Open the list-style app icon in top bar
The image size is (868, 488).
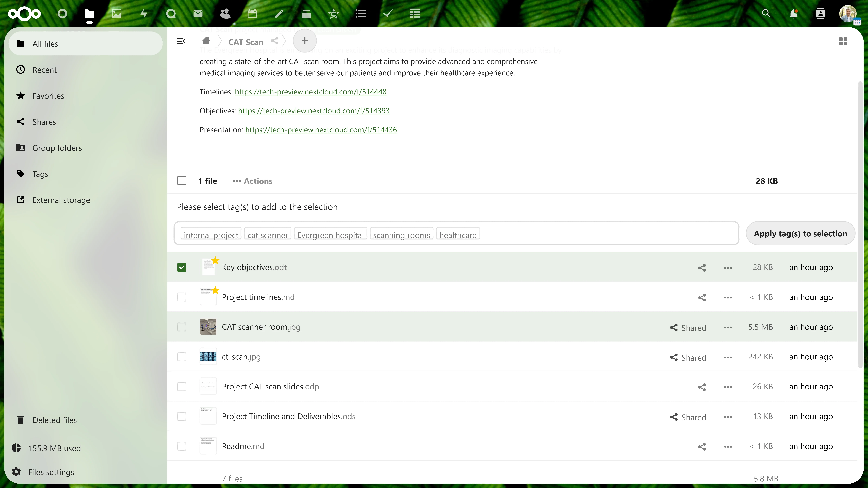click(x=360, y=14)
